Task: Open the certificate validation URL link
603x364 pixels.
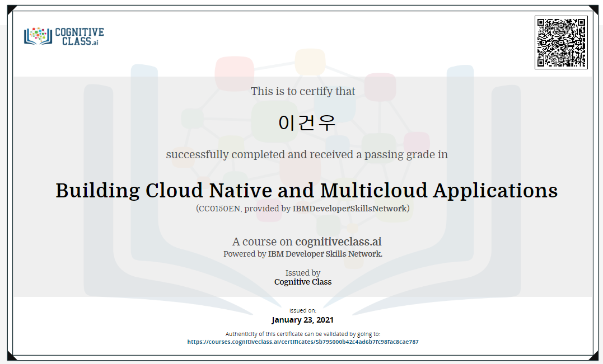Action: pos(303,342)
